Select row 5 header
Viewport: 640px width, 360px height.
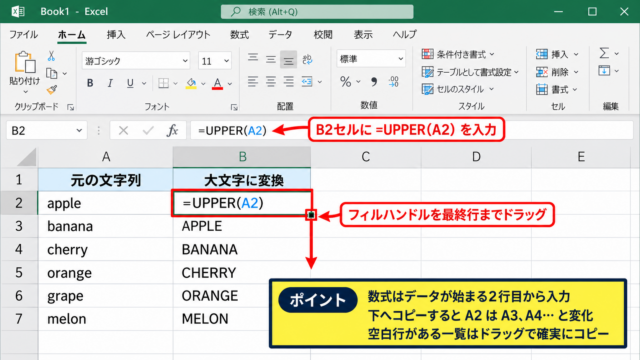coord(19,273)
